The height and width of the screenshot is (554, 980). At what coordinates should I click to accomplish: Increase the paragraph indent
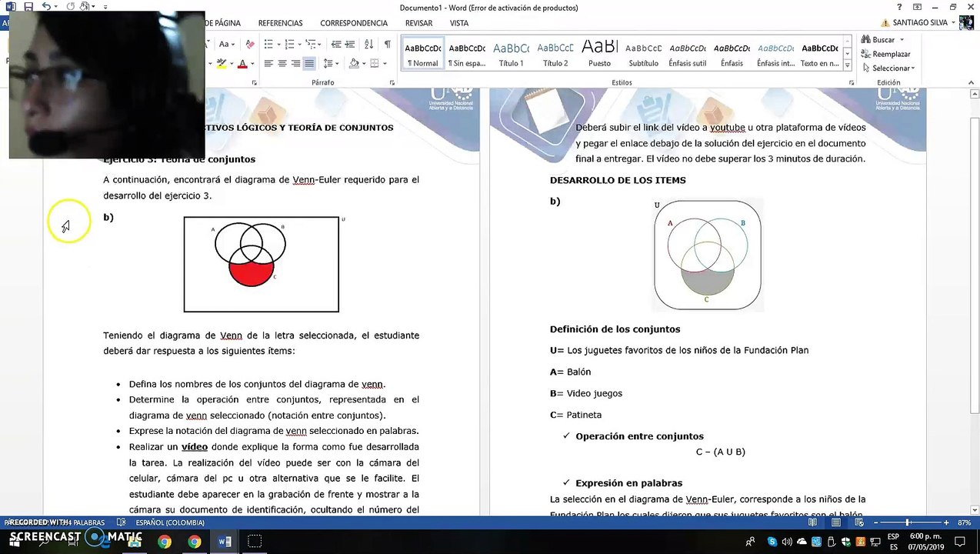click(x=350, y=44)
